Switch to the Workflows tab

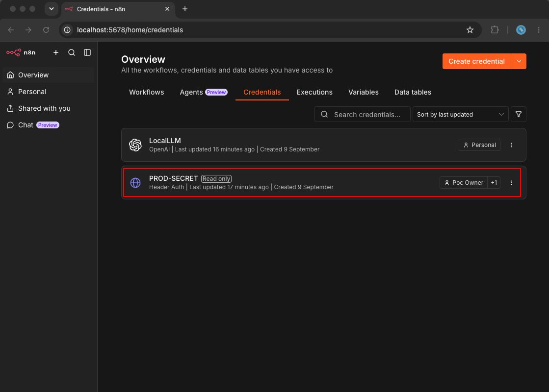click(x=146, y=92)
